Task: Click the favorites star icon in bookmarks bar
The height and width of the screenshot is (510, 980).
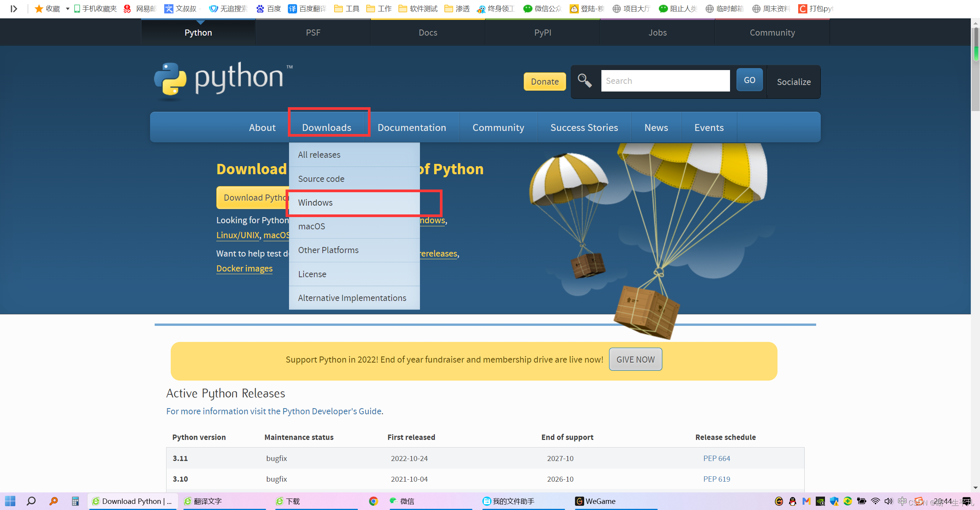Action: click(x=39, y=8)
